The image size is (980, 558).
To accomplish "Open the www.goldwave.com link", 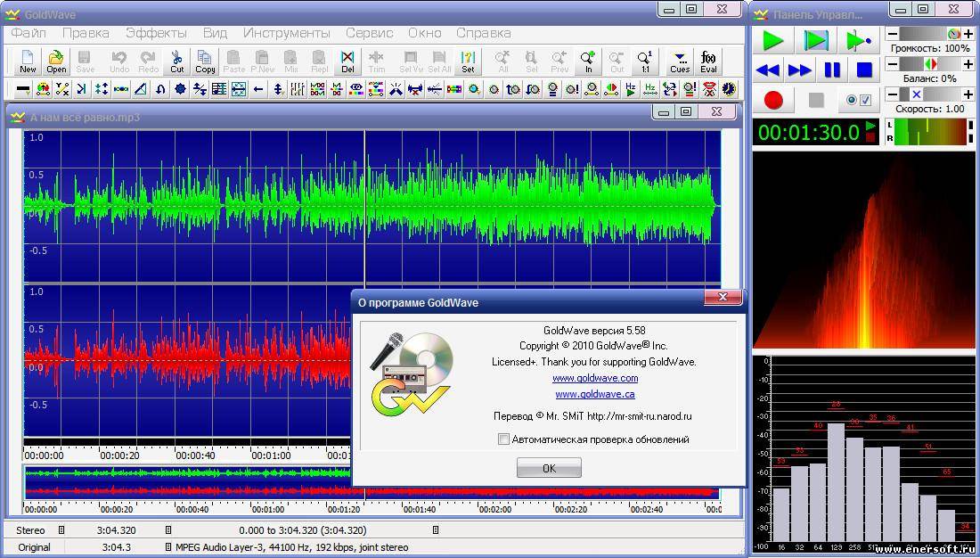I will (x=595, y=379).
